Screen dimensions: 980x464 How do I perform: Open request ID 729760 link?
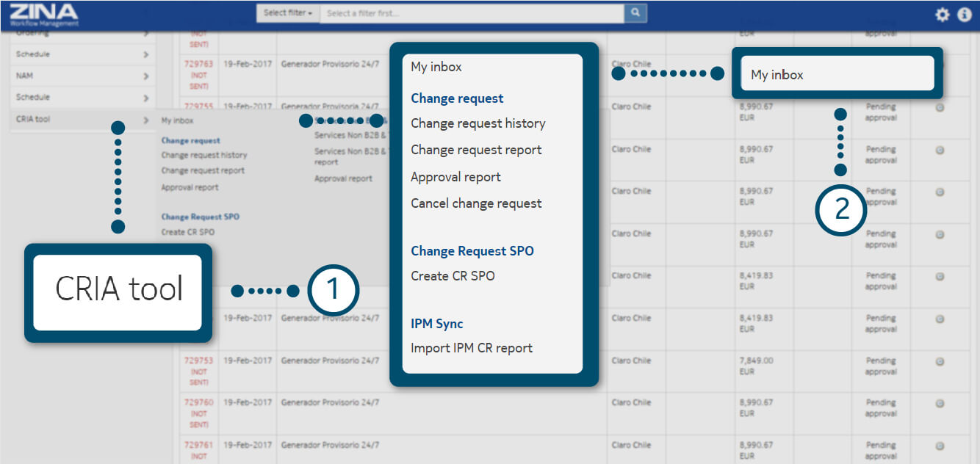pos(198,403)
